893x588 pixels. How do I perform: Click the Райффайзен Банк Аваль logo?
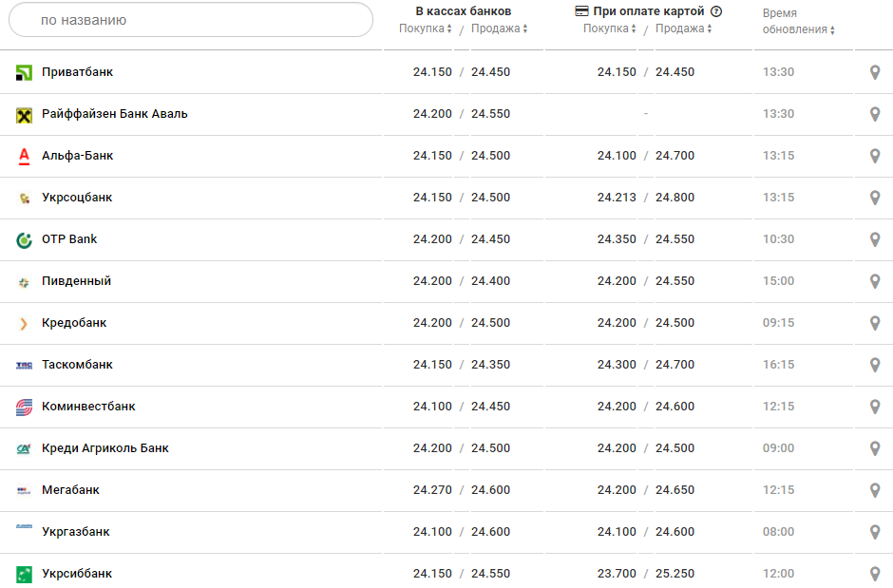pos(25,115)
